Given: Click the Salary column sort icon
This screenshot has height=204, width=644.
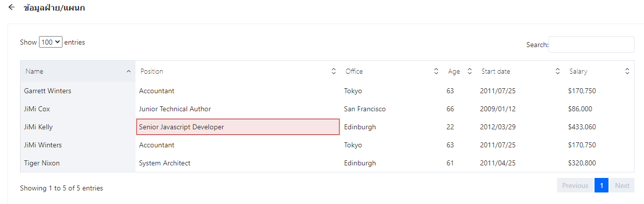Looking at the screenshot, I should [x=627, y=72].
